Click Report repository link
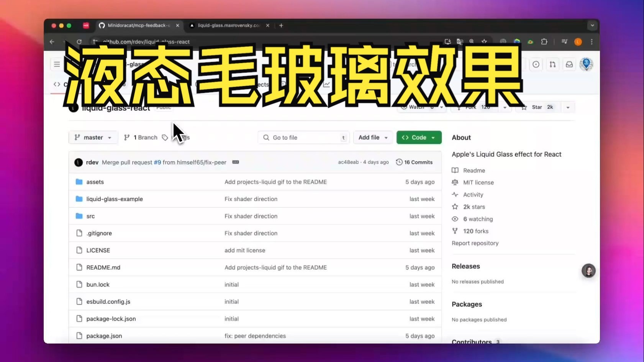This screenshot has height=362, width=644. [x=475, y=243]
